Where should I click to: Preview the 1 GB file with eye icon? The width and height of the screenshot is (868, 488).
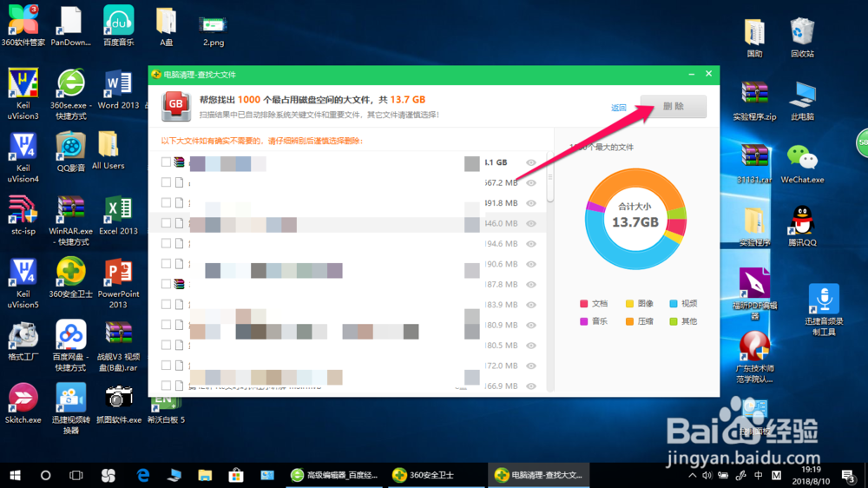point(531,162)
